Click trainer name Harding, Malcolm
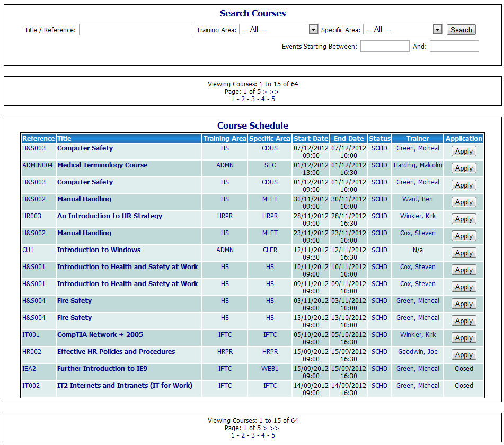The image size is (504, 445). [x=418, y=165]
